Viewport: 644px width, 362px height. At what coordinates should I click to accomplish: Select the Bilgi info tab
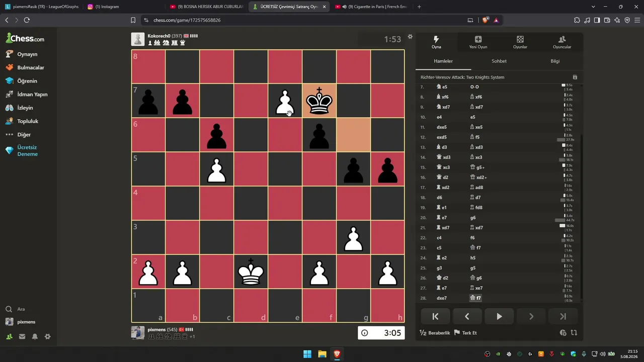(555, 61)
